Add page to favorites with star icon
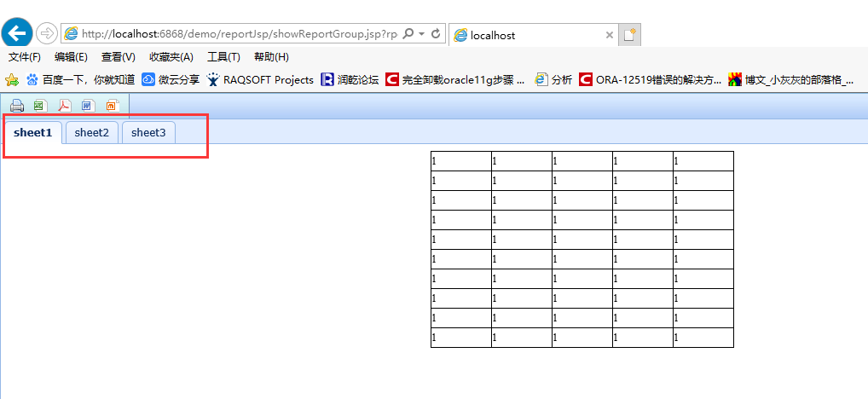This screenshot has height=399, width=868. [12, 79]
